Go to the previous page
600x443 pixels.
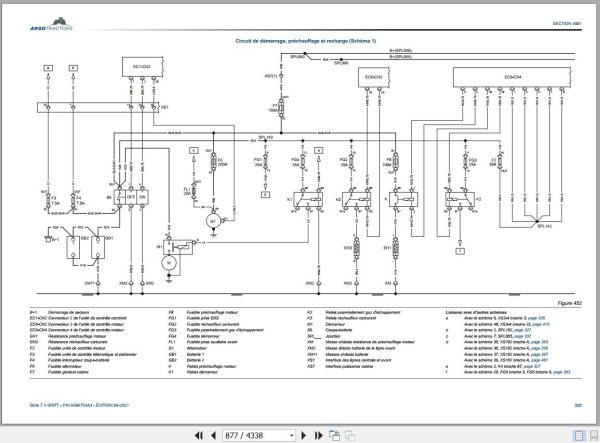click(x=214, y=435)
